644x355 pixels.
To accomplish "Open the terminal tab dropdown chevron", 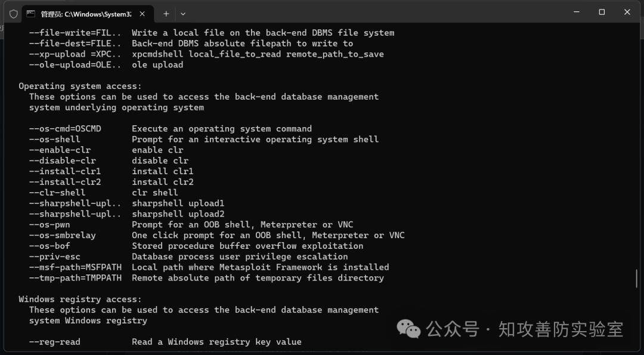I will 183,13.
